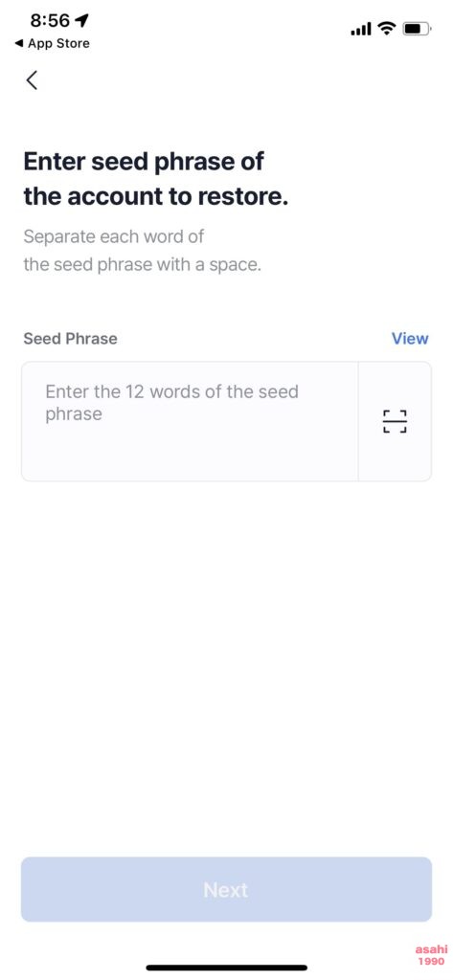
Task: Go back using the top-left chevron
Action: [32, 80]
